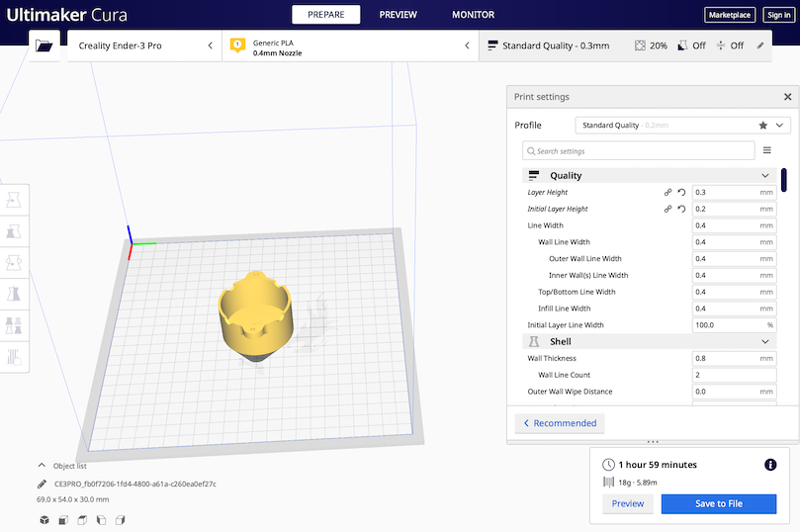Switch to the PREPARE stage tab
The image size is (800, 532).
(326, 14)
